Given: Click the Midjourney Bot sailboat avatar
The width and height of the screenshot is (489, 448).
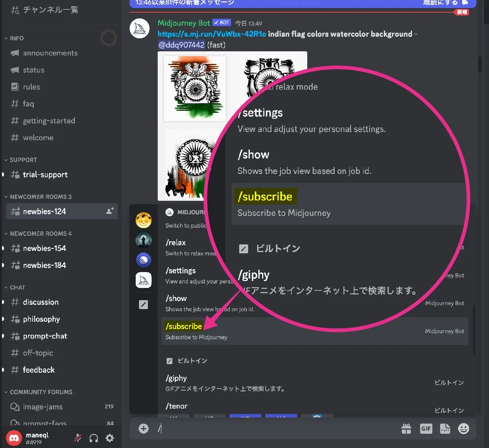Looking at the screenshot, I should pos(139,29).
